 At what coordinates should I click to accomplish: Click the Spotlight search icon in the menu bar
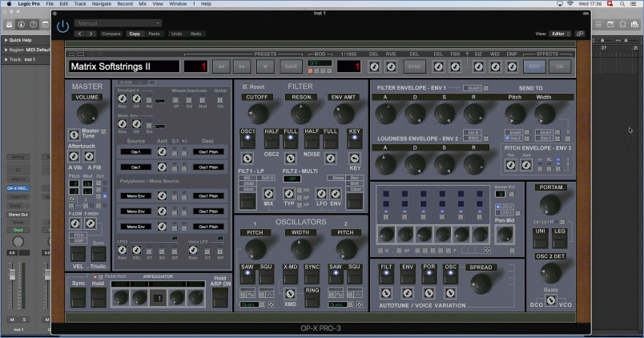pyautogui.click(x=622, y=4)
